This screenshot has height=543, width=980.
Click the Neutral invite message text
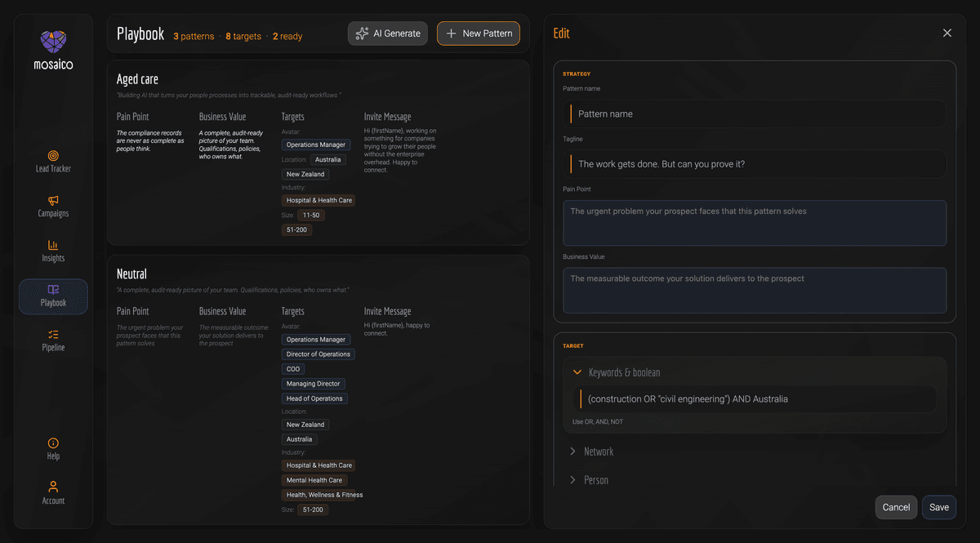[398, 329]
